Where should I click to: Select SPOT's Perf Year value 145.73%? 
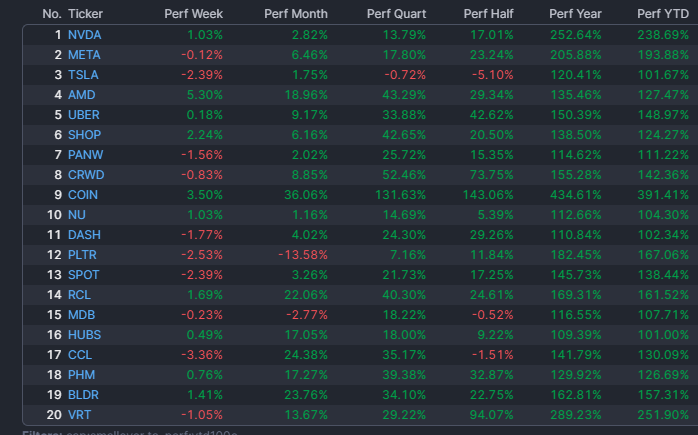pyautogui.click(x=576, y=275)
